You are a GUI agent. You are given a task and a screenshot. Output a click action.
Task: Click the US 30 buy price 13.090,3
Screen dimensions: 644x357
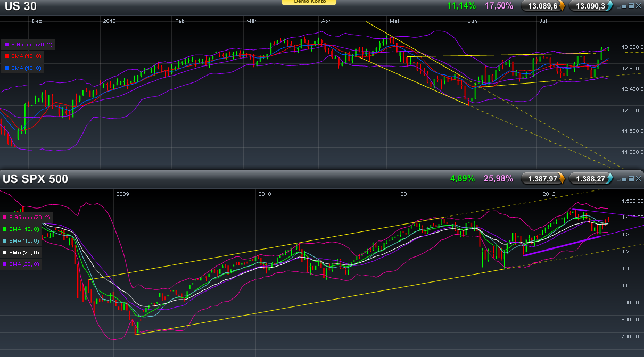click(x=588, y=6)
